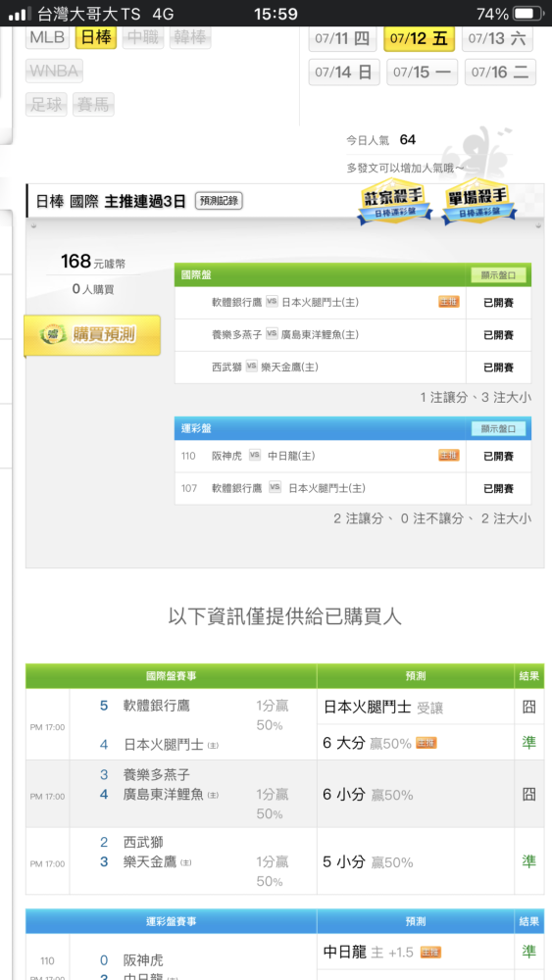This screenshot has height=980, width=552.
Task: Choose date 07/13 六
Action: pyautogui.click(x=498, y=39)
